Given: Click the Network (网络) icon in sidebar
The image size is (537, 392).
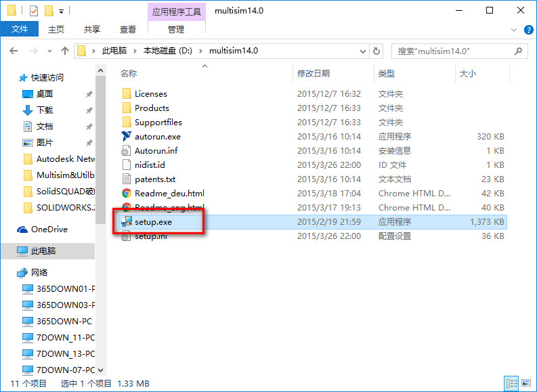Looking at the screenshot, I should (x=22, y=273).
